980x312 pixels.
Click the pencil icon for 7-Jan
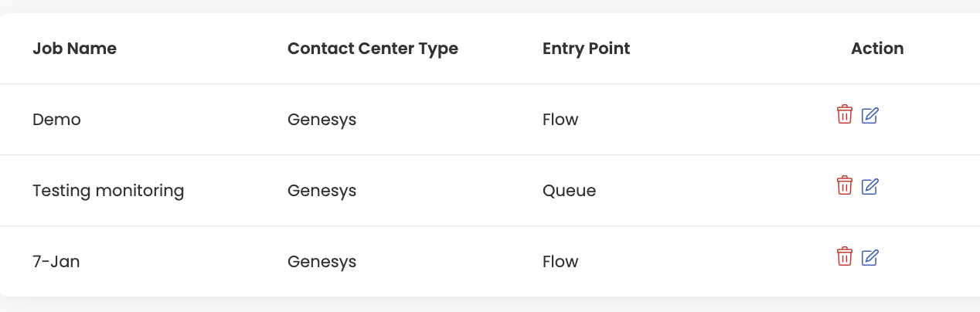tap(870, 258)
